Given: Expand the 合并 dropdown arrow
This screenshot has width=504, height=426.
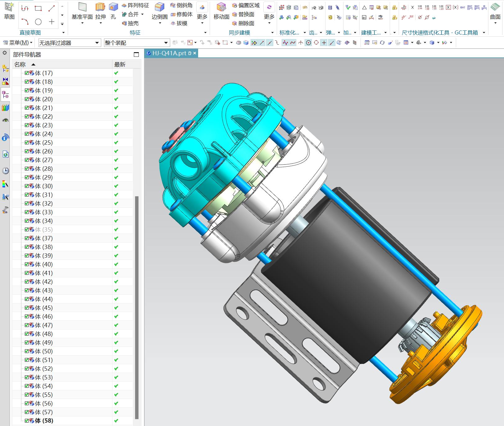Looking at the screenshot, I should 143,14.
